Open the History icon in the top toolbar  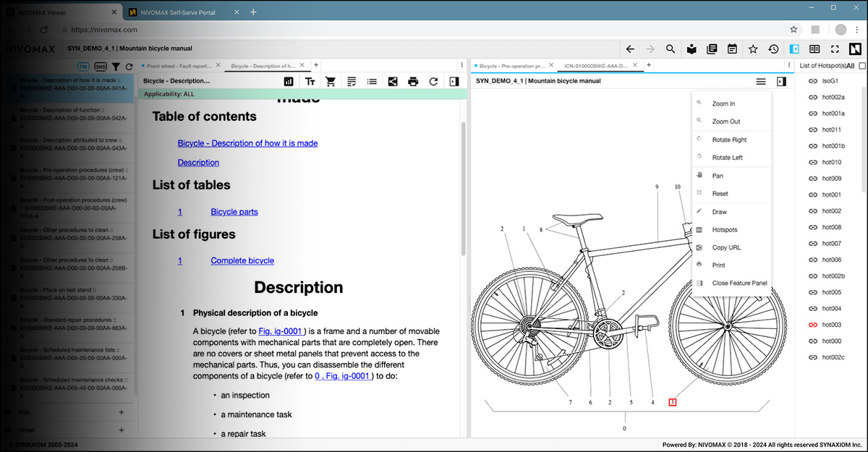(773, 49)
